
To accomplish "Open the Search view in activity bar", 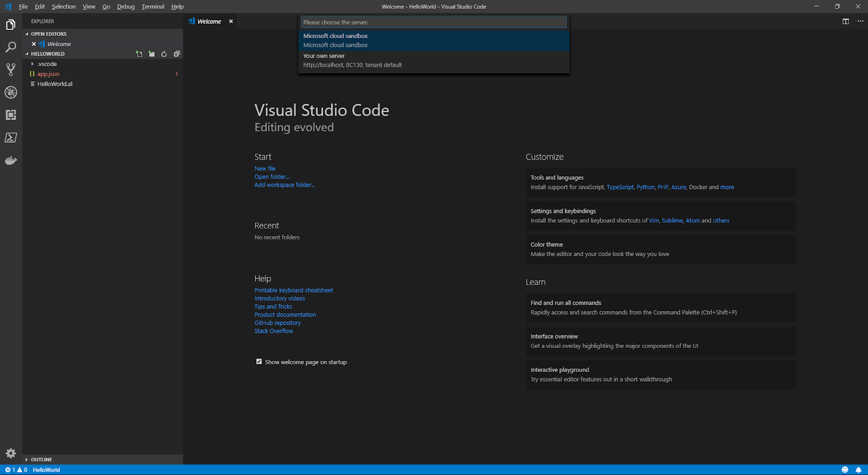I will (11, 47).
